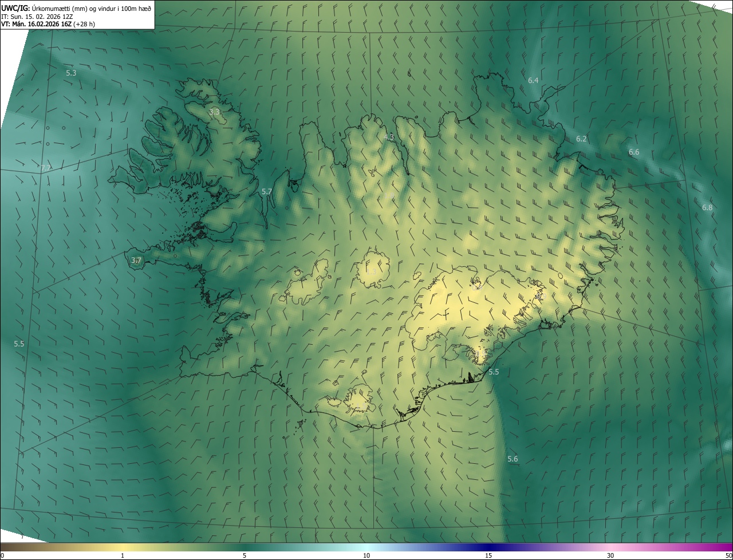Click the 5.5 value in the western ocean
Image resolution: width=733 pixels, height=560 pixels.
pyautogui.click(x=19, y=344)
